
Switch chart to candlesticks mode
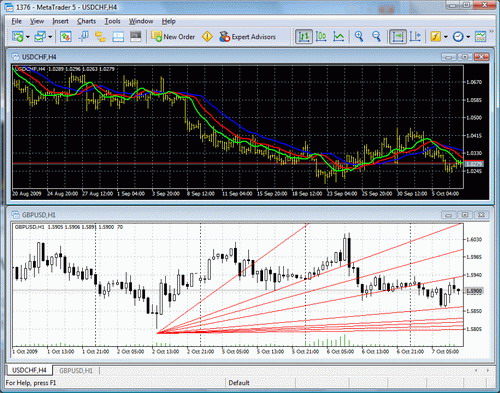tap(321, 36)
